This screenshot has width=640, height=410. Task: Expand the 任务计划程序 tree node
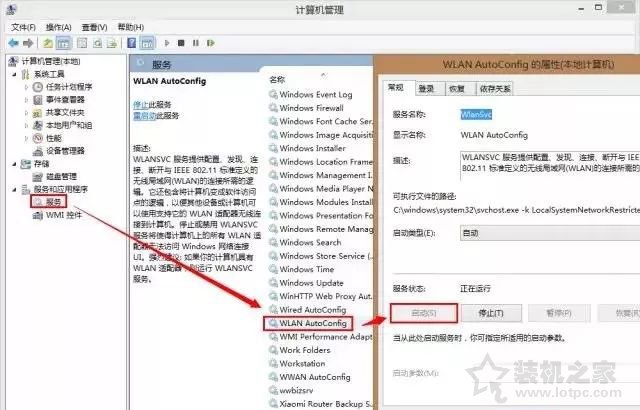27,86
